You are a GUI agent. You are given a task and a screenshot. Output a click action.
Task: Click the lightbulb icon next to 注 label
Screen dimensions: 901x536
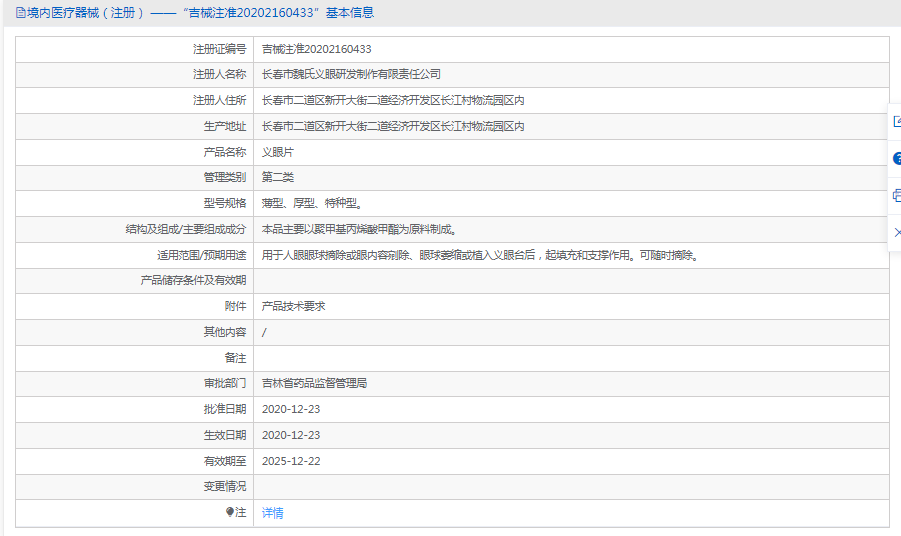(x=230, y=511)
